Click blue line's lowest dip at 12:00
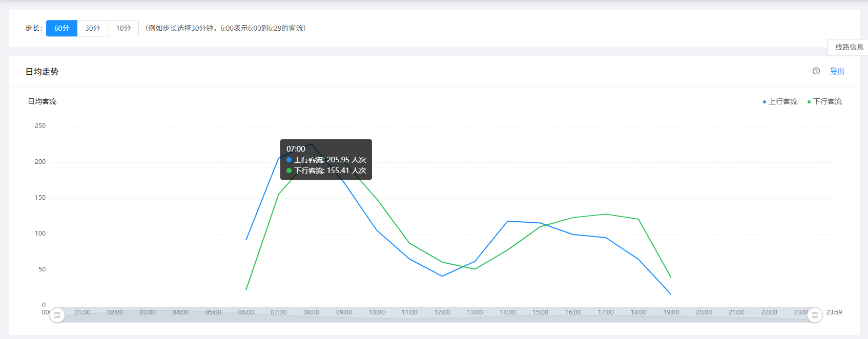Image resolution: width=868 pixels, height=339 pixels. [x=442, y=276]
